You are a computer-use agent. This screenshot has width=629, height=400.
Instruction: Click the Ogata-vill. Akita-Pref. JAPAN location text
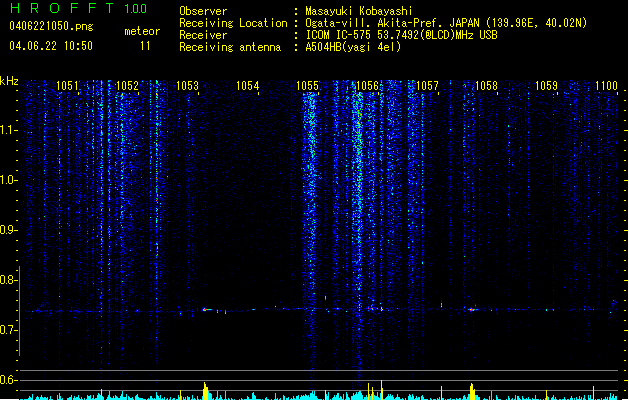coord(446,23)
